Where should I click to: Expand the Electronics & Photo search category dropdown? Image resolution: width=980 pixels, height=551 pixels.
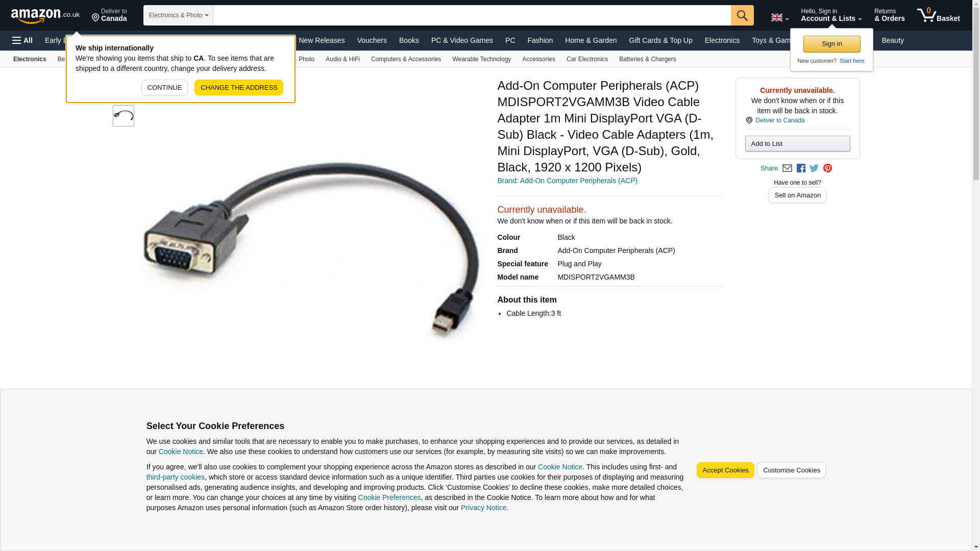click(x=178, y=15)
